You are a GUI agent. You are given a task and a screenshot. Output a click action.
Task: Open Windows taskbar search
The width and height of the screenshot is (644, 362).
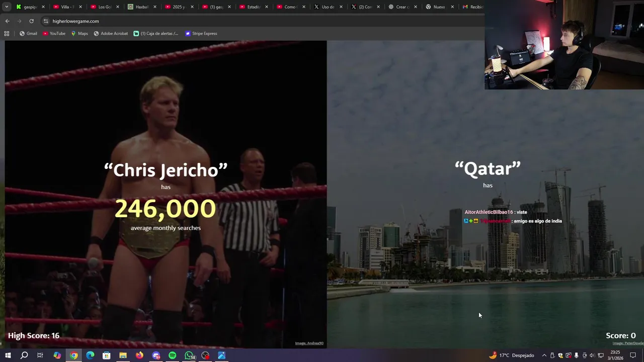point(24,355)
